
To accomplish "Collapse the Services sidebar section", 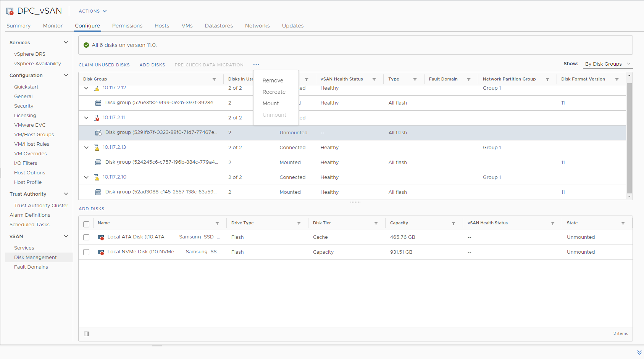I will click(x=66, y=42).
